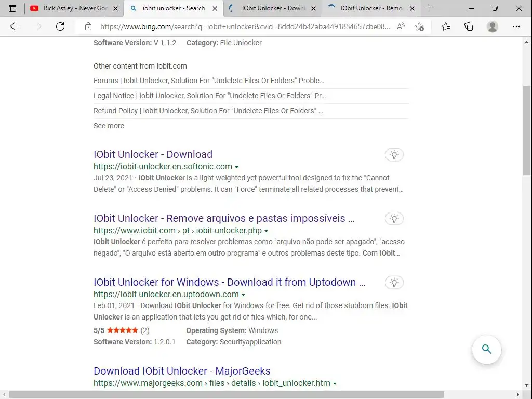Click the floating search magnifier button
This screenshot has height=399, width=532.
[x=486, y=349]
